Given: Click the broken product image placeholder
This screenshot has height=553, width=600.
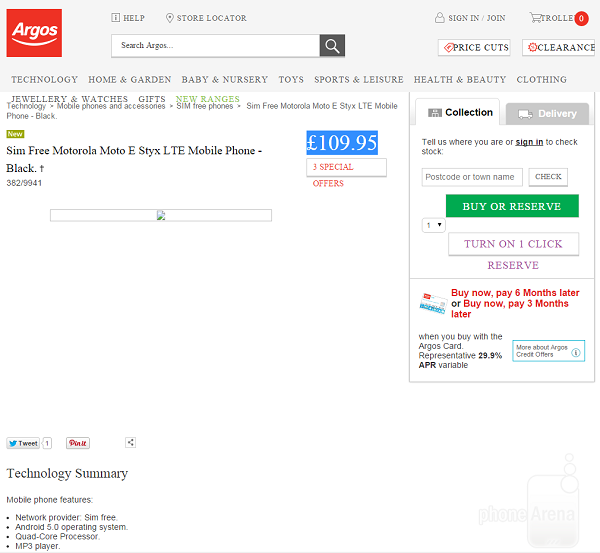Looking at the screenshot, I should click(161, 215).
